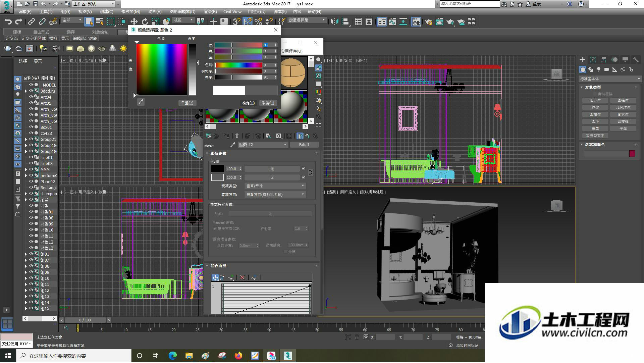Activate the Select and Move tool
The width and height of the screenshot is (644, 363).
coord(134,22)
